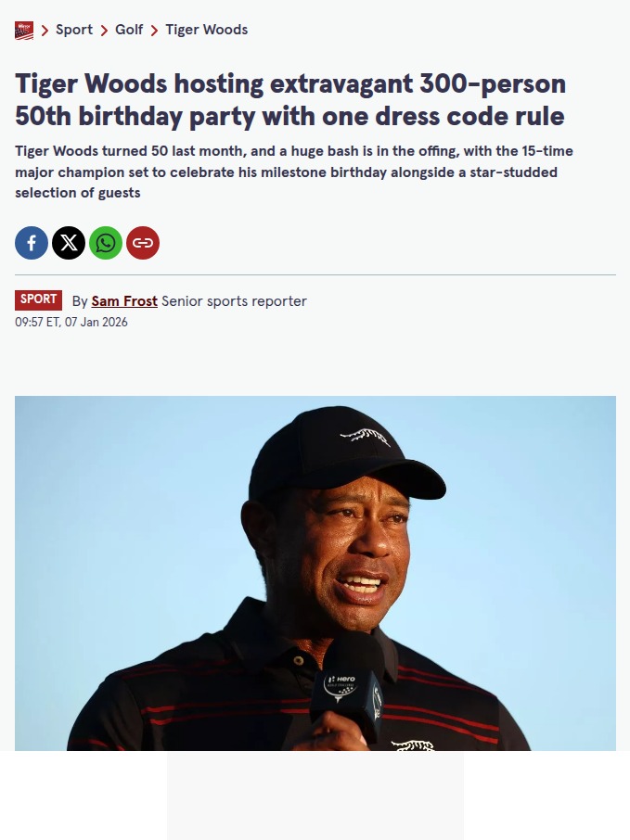Click the chevron right after the site logo
Viewport: 630px width, 840px height.
click(x=45, y=31)
